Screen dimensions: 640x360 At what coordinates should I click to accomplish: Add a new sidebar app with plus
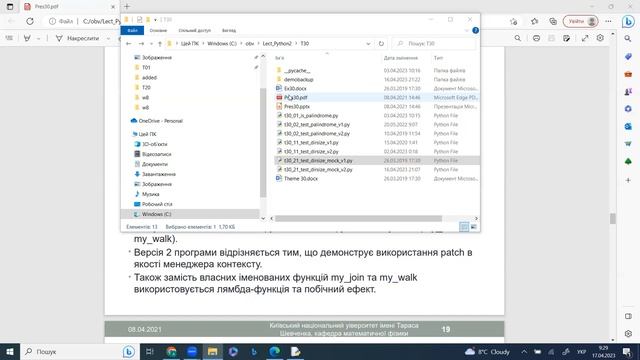pyautogui.click(x=628, y=180)
